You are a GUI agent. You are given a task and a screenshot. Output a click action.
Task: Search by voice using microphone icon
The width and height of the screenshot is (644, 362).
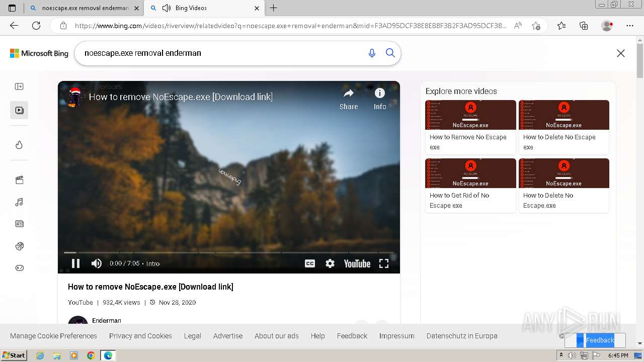372,53
